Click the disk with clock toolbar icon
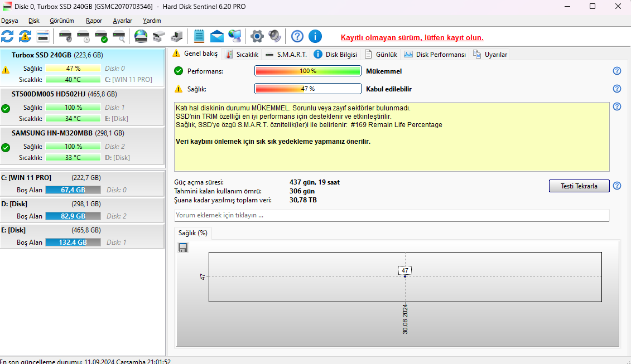The height and width of the screenshot is (364, 631). click(x=83, y=36)
